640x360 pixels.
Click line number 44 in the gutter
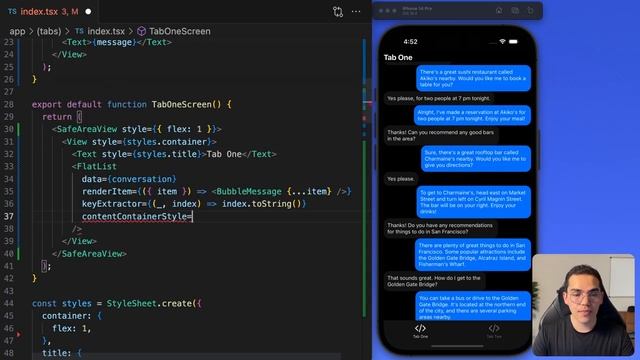pyautogui.click(x=9, y=303)
